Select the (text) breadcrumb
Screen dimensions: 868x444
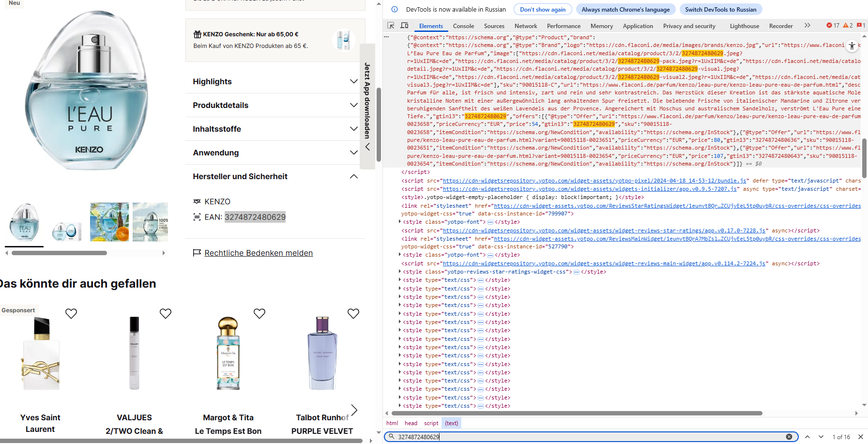pyautogui.click(x=452, y=423)
